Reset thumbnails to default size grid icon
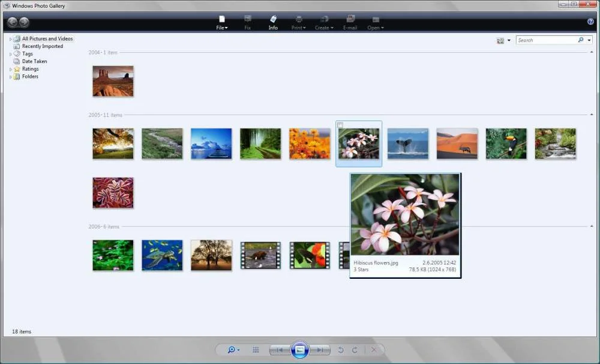The width and height of the screenshot is (600, 364). (x=256, y=350)
